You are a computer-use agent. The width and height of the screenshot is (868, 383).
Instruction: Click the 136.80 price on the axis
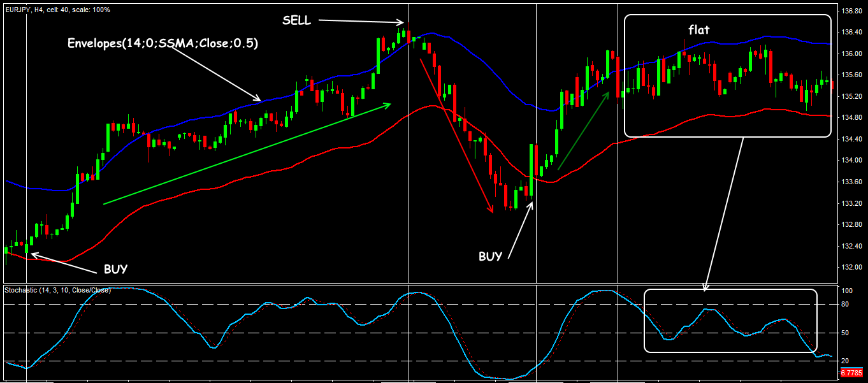(x=850, y=11)
